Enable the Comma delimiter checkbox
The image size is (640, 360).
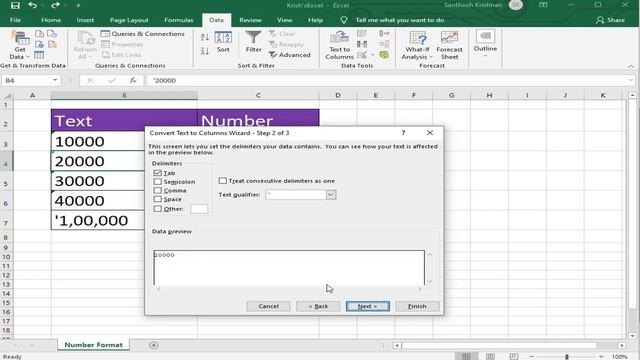(158, 191)
